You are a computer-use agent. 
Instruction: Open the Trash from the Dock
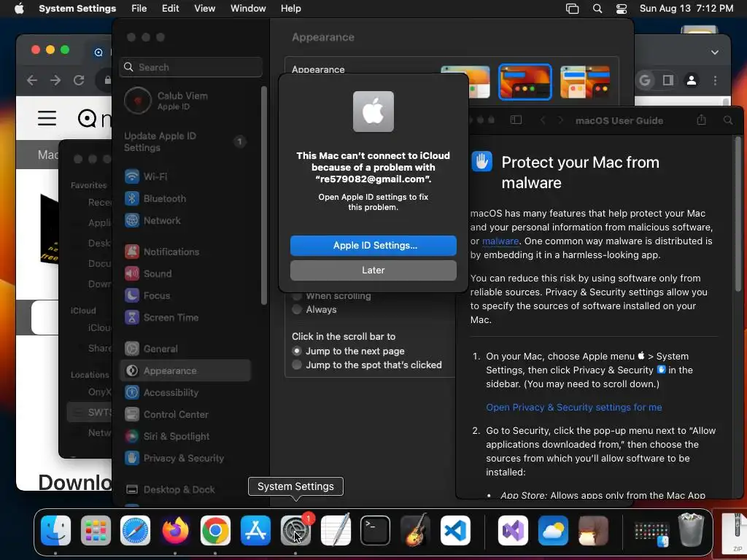tap(692, 530)
